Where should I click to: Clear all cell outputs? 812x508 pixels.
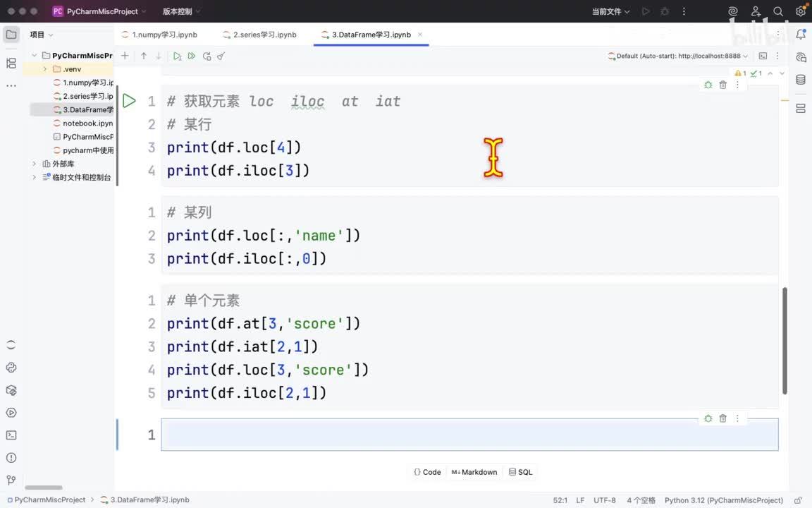point(221,56)
